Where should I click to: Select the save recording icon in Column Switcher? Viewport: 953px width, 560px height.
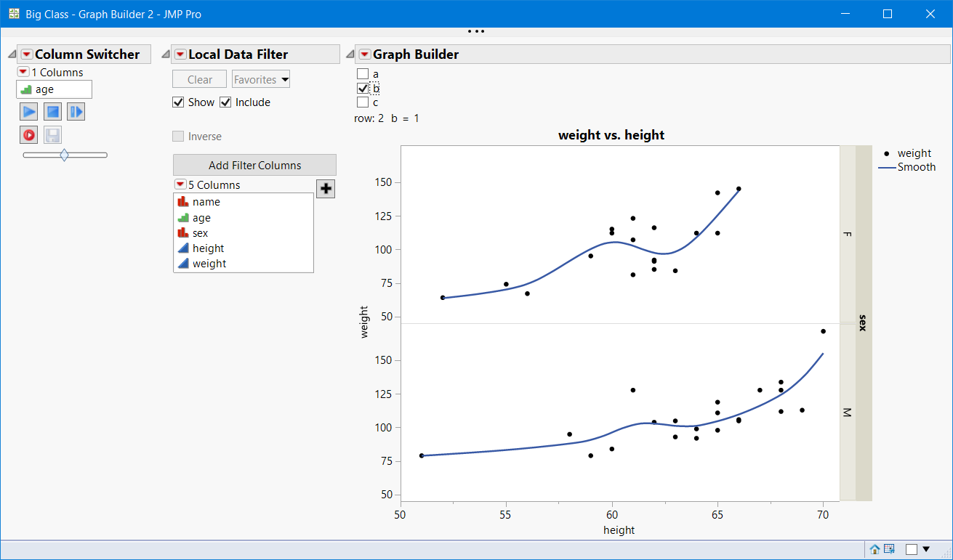tap(52, 134)
